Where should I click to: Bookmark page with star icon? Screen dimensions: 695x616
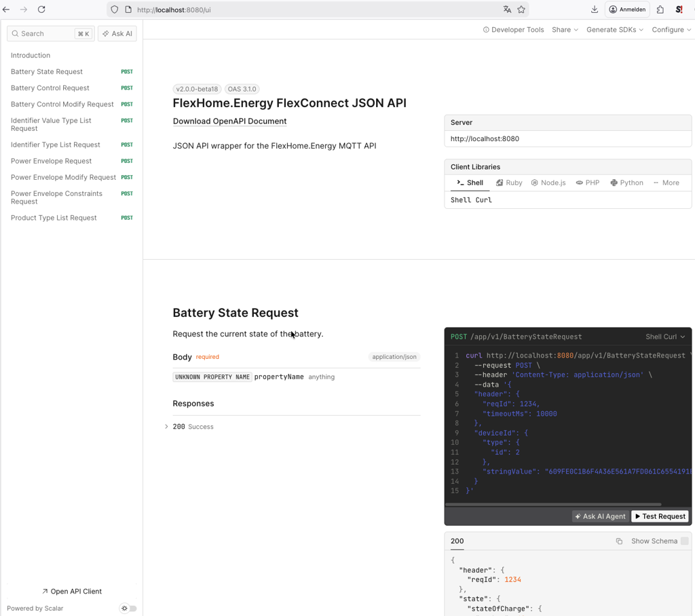(521, 9)
